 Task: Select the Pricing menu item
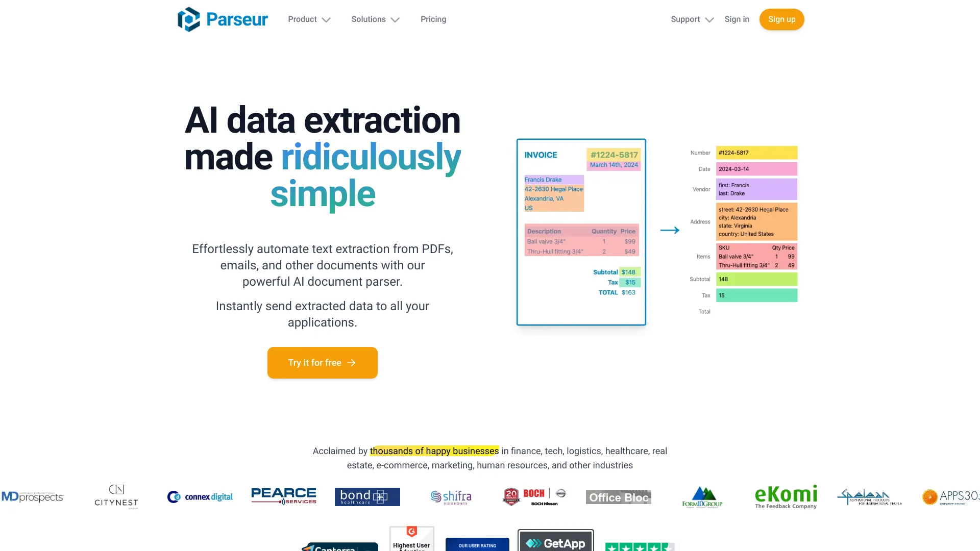tap(433, 19)
